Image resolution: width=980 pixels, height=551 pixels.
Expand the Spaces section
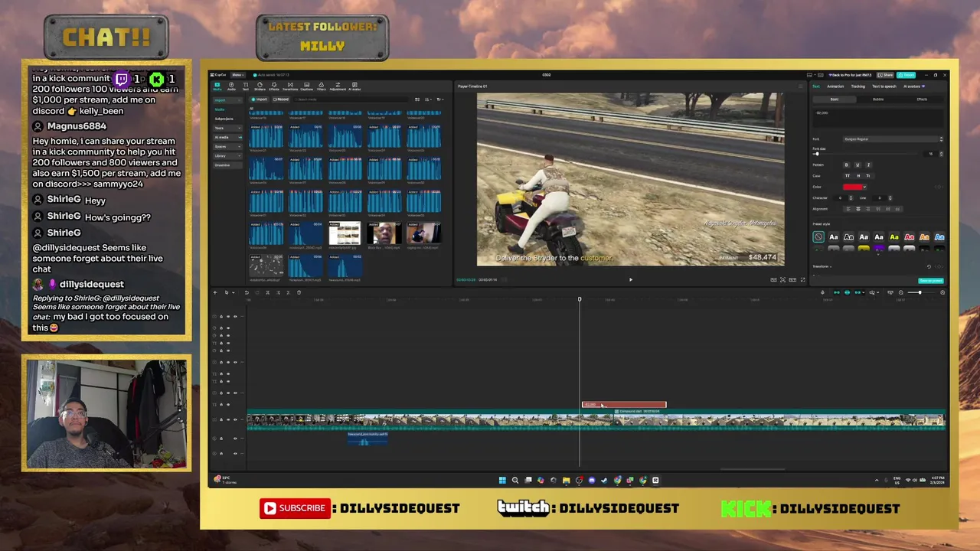tap(227, 146)
